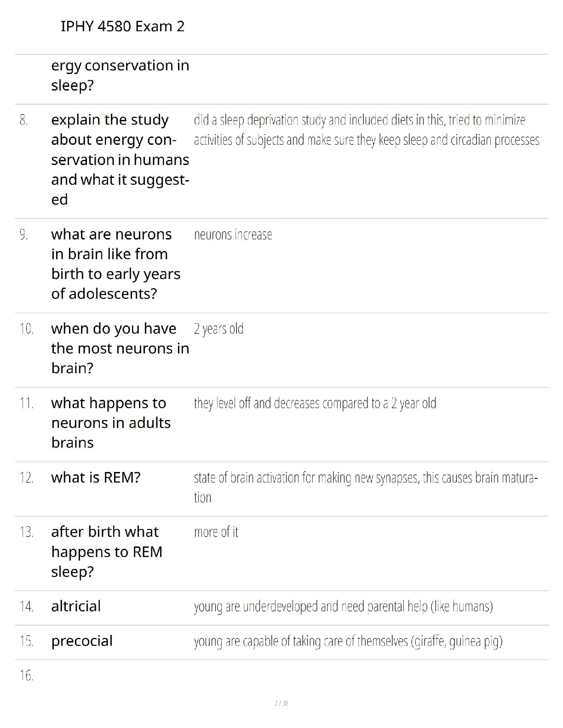Click the term 'altricial'
563x728 pixels.
[76, 606]
